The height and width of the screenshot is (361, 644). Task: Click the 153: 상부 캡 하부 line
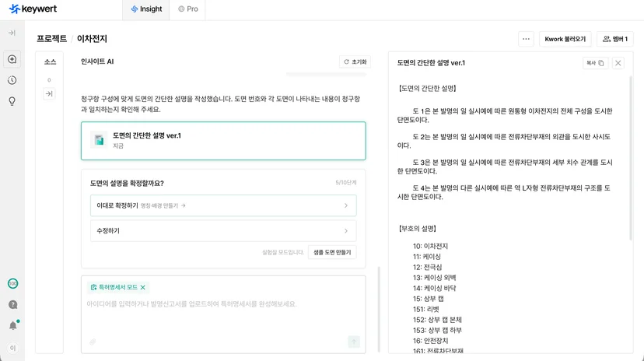[437, 330]
